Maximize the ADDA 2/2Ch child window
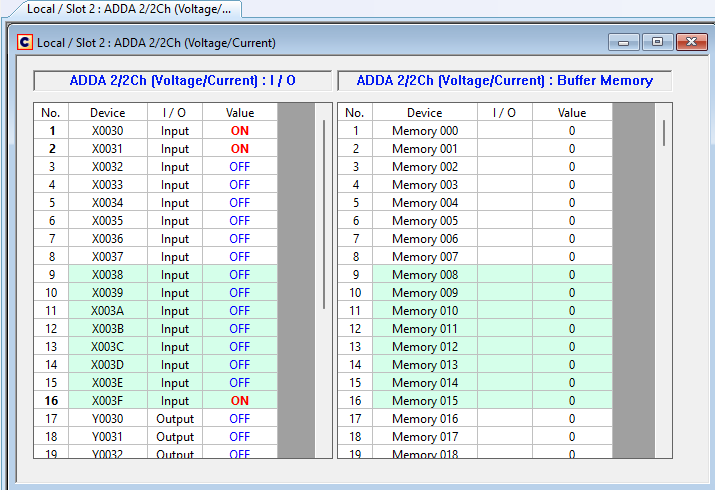Viewport: 715px width, 490px height. click(x=657, y=42)
